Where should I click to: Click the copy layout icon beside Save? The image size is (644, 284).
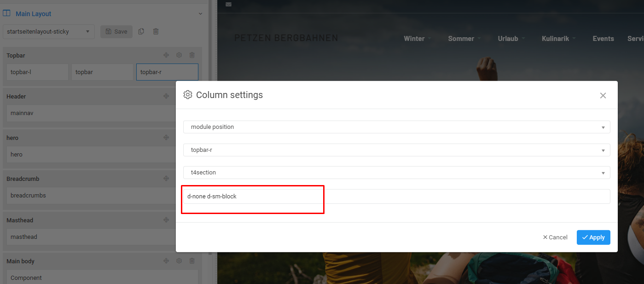pos(141,31)
